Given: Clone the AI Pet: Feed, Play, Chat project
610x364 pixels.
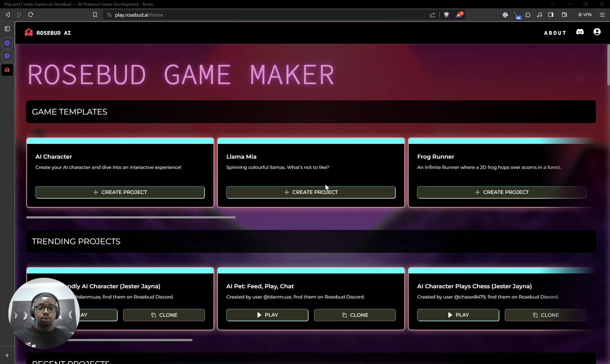Looking at the screenshot, I should tap(355, 315).
